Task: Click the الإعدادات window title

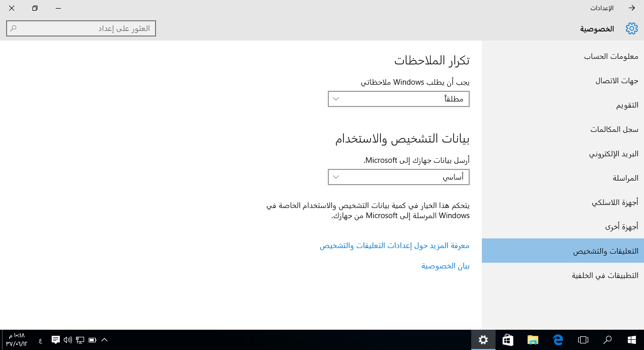Action: click(602, 8)
